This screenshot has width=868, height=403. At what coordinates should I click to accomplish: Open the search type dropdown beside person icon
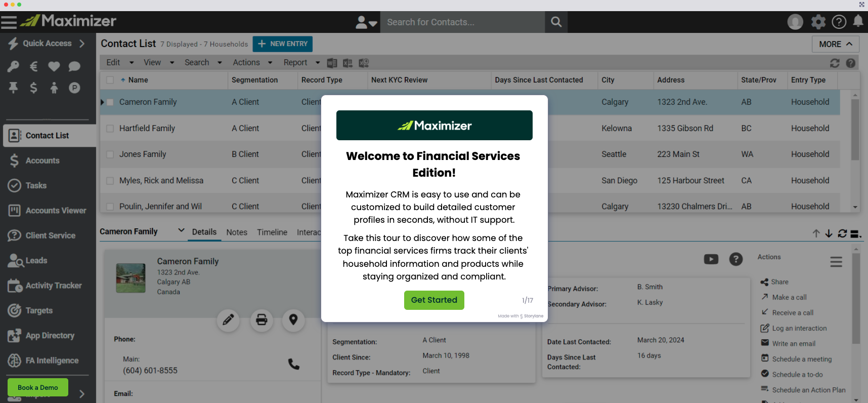click(x=373, y=23)
